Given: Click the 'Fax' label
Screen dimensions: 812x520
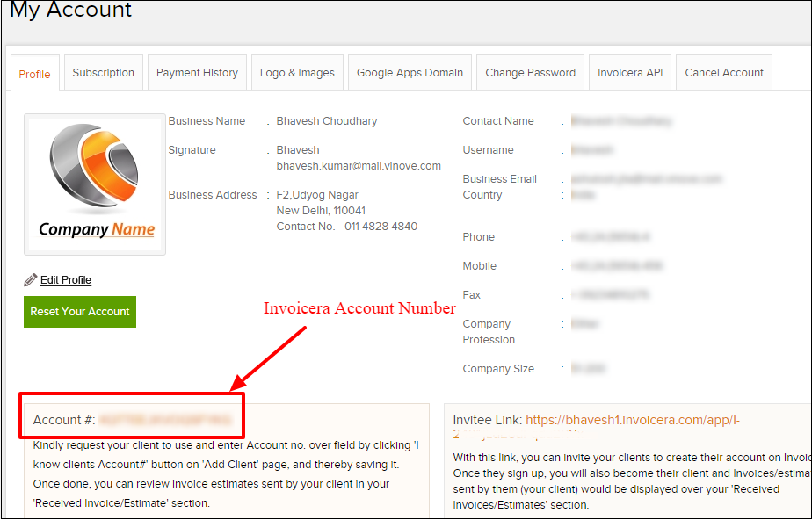Looking at the screenshot, I should tap(472, 295).
